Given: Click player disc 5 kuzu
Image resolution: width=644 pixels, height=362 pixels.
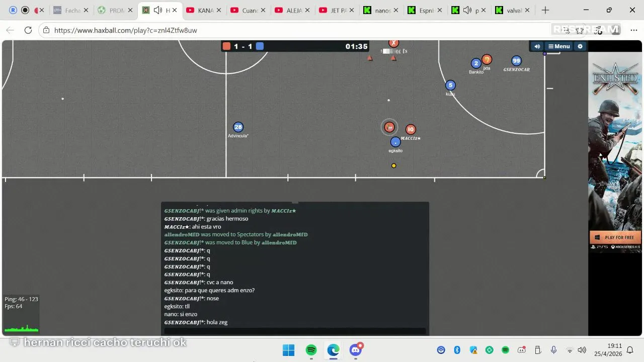Looking at the screenshot, I should click(x=450, y=85).
